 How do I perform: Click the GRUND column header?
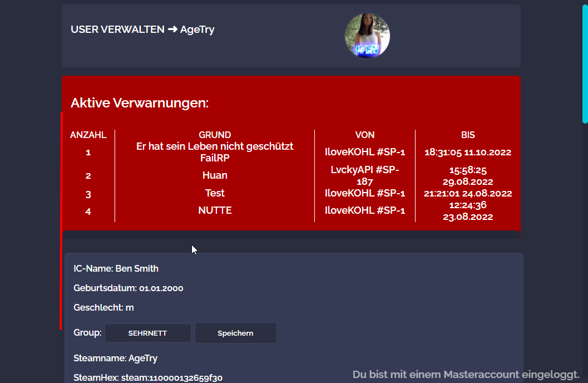(x=215, y=135)
